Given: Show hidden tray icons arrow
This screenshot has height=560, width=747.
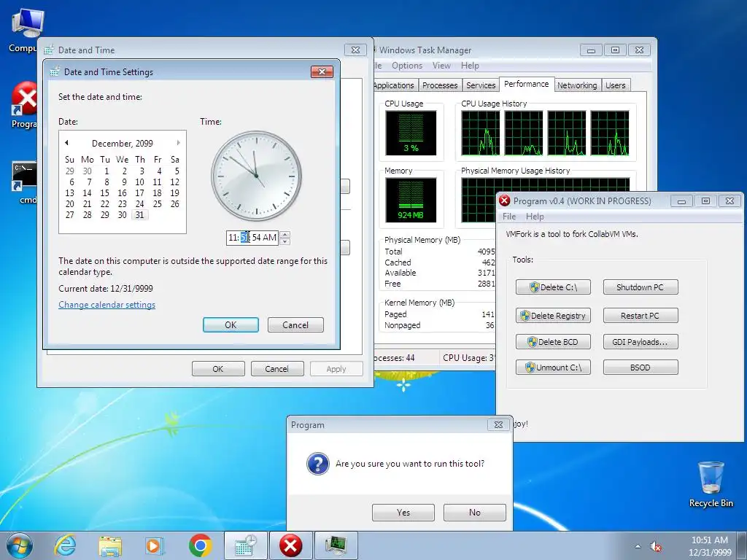Looking at the screenshot, I should 638,546.
